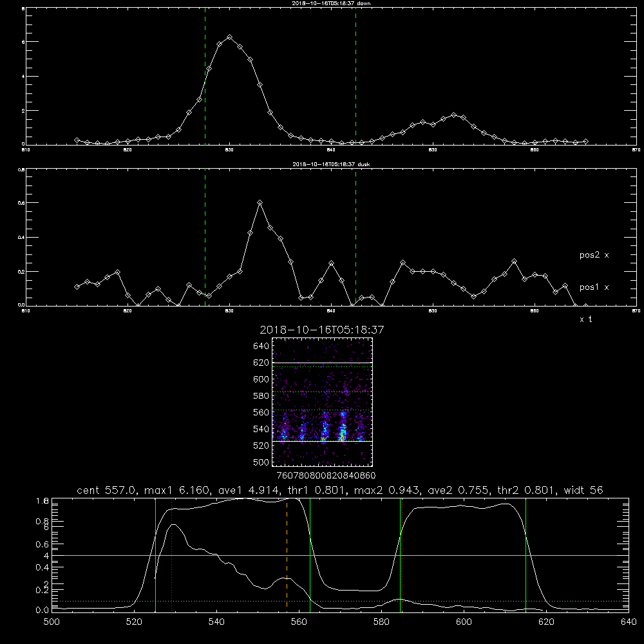Click the left green dashed line in dawn plot

[205, 76]
